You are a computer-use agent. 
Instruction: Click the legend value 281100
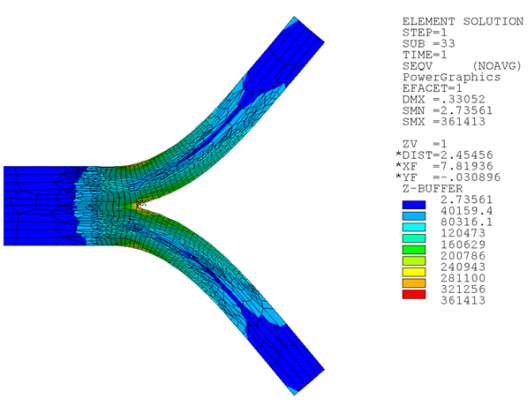[x=463, y=278]
